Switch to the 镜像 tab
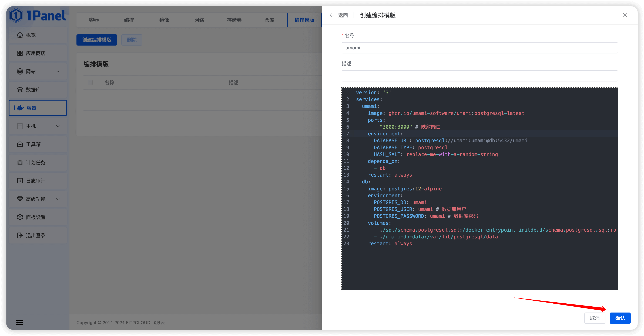The width and height of the screenshot is (644, 336). [164, 20]
